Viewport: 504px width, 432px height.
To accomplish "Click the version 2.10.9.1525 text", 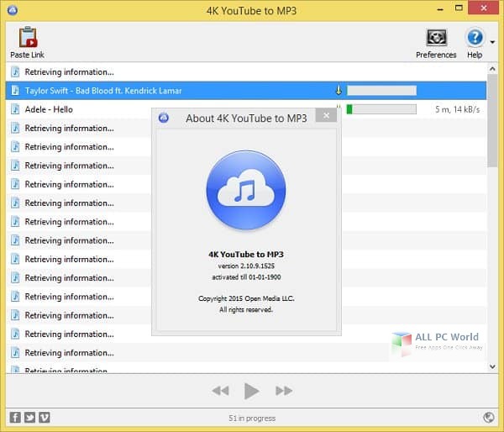I will (x=246, y=266).
